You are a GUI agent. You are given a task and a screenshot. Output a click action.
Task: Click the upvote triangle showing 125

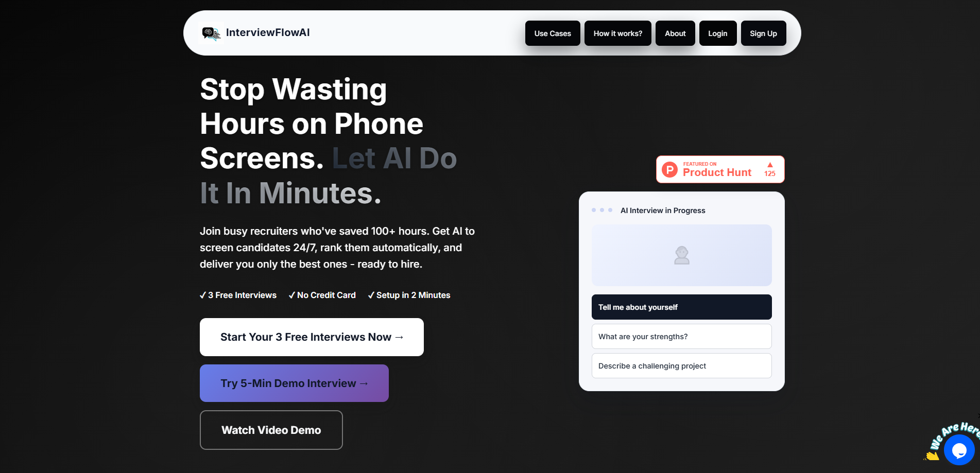click(770, 169)
